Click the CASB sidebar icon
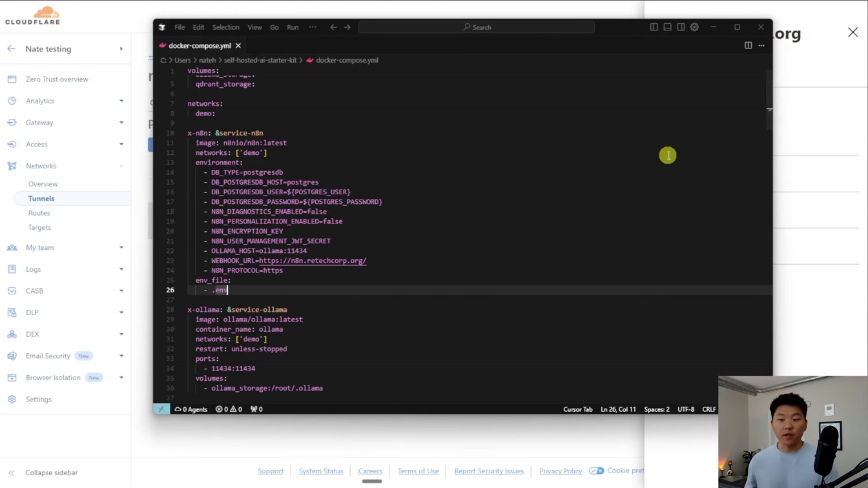The height and width of the screenshot is (488, 868). tap(12, 291)
